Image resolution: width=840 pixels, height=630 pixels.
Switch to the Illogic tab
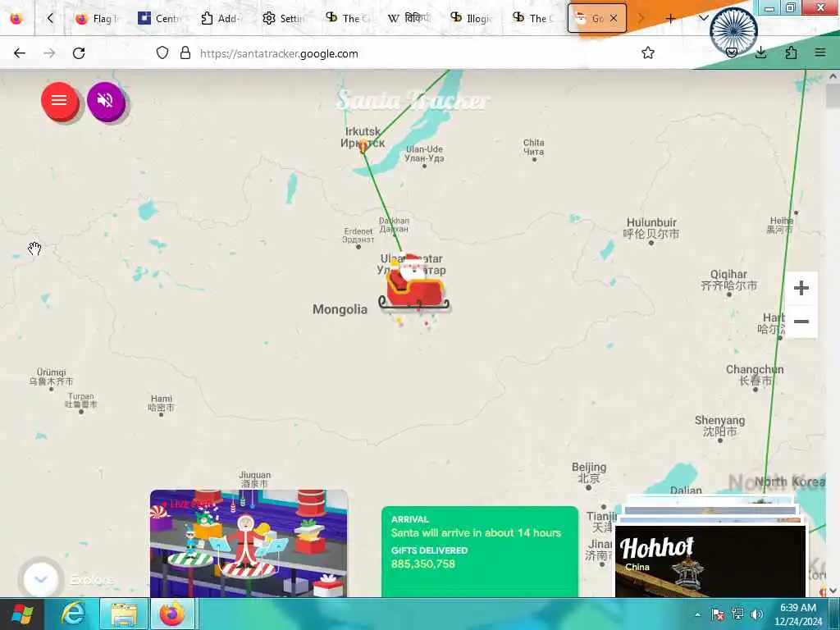(472, 18)
